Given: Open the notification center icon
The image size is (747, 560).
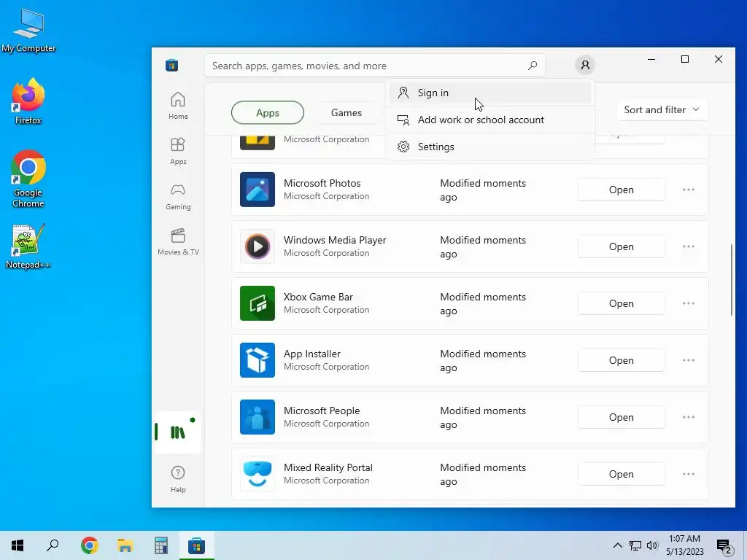Looking at the screenshot, I should tap(724, 546).
